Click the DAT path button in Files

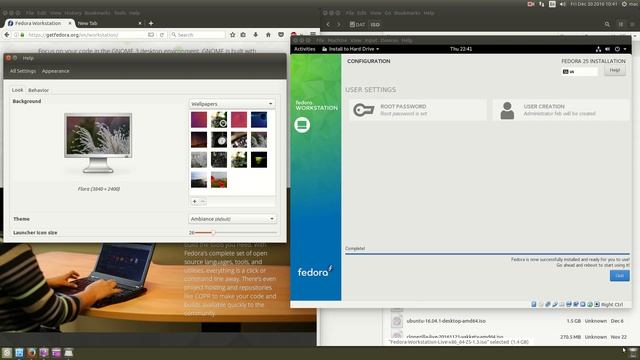(358, 24)
